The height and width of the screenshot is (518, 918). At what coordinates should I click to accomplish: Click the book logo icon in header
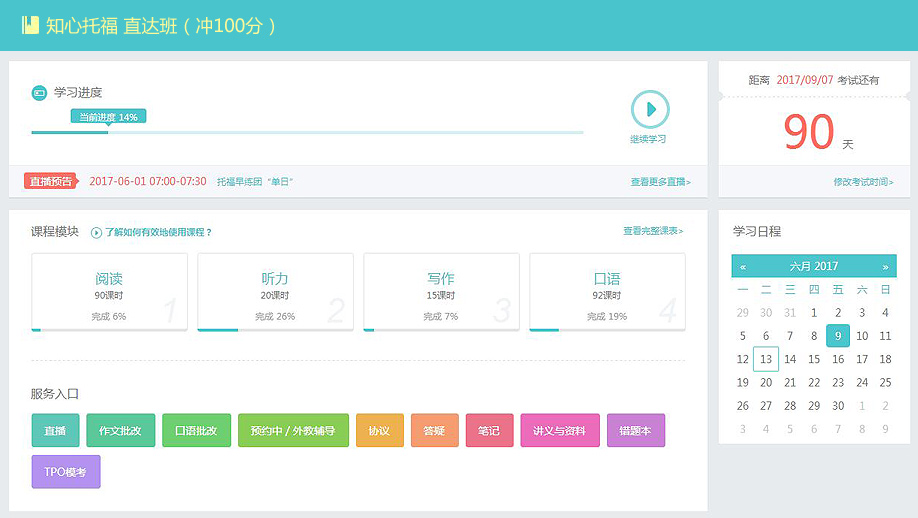[30, 25]
